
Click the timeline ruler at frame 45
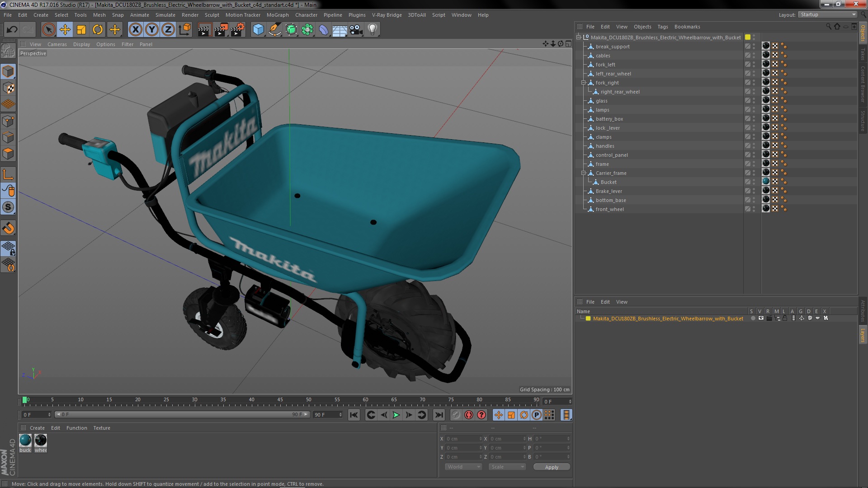(x=280, y=400)
